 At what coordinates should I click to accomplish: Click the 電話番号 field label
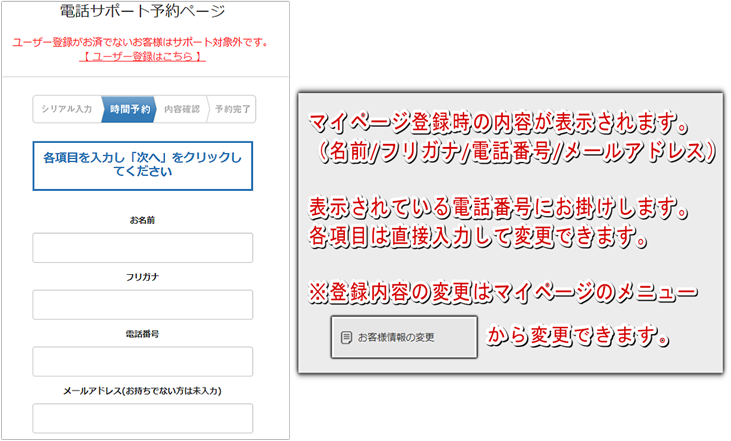(142, 334)
